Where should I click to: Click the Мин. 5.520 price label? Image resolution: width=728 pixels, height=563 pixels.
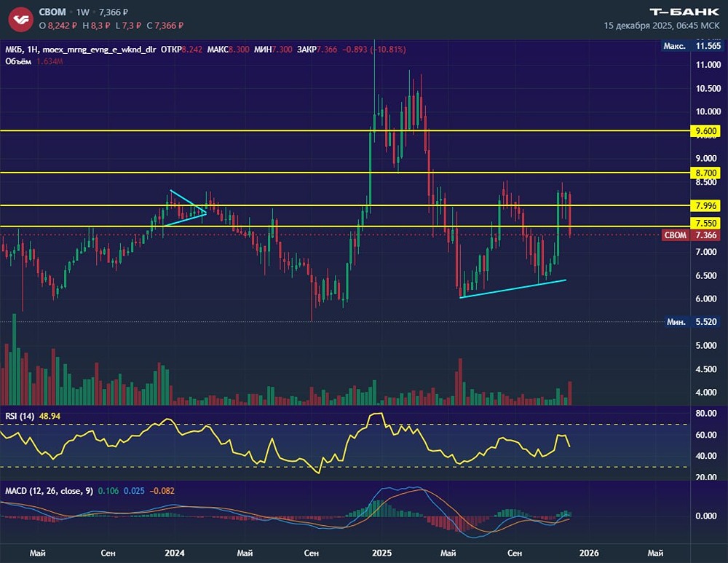tap(692, 321)
